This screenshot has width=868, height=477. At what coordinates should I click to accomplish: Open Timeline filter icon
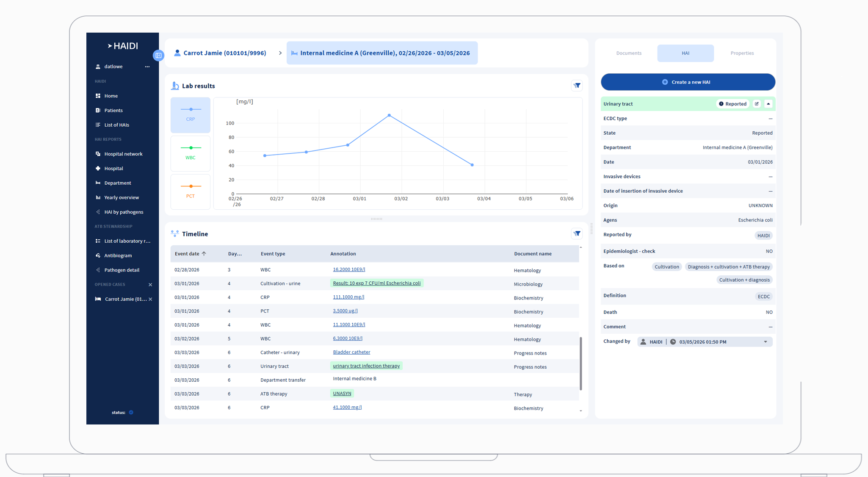pyautogui.click(x=577, y=233)
